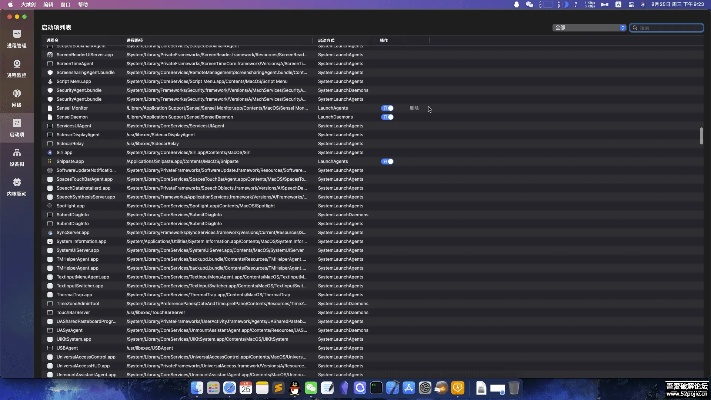The width and height of the screenshot is (711, 400).
Task: Open the Terminal app in the Dock
Action: tap(376, 387)
